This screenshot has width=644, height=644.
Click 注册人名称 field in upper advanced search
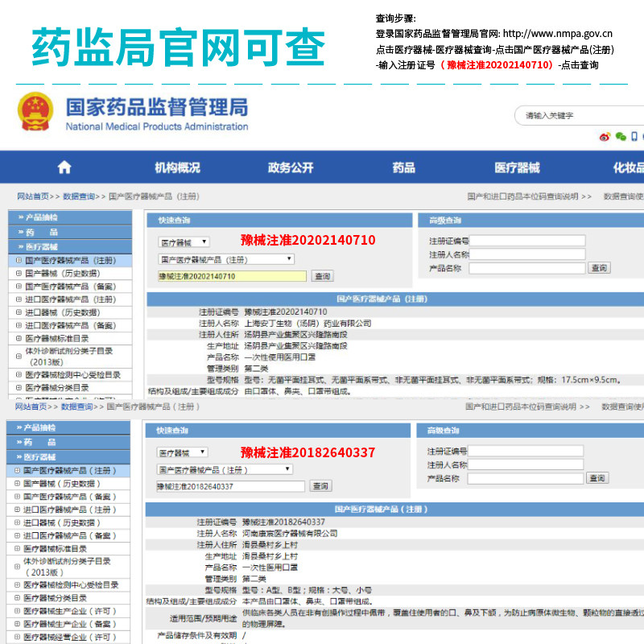(527, 254)
